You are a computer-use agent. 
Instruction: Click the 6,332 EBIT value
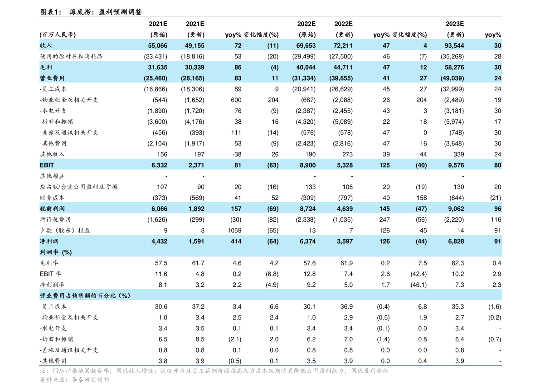coord(160,165)
